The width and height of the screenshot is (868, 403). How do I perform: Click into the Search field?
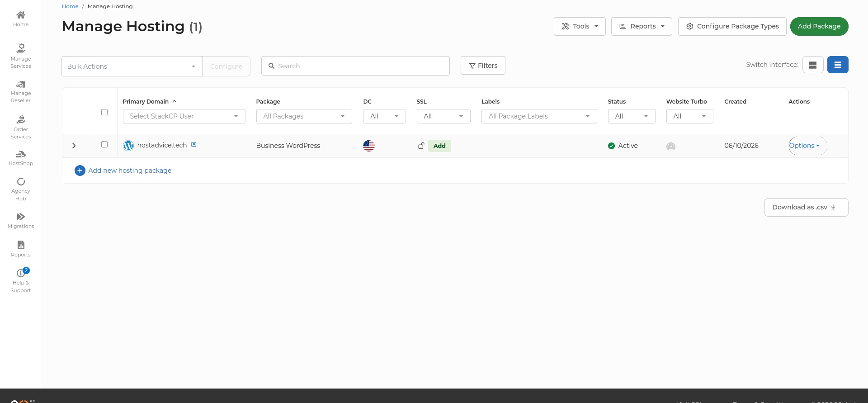coord(355,66)
